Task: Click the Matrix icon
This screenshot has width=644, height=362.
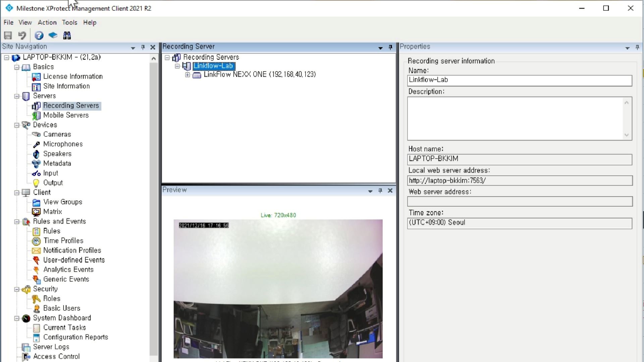Action: point(36,212)
